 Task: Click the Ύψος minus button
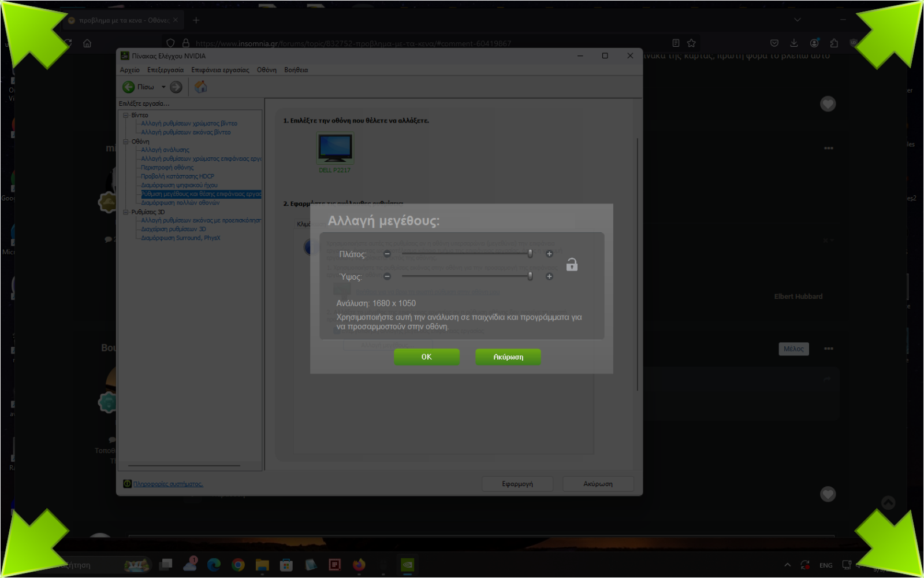pos(387,276)
